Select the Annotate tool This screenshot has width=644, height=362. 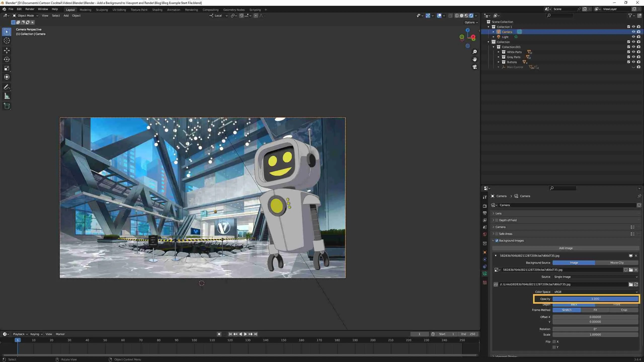click(x=7, y=87)
